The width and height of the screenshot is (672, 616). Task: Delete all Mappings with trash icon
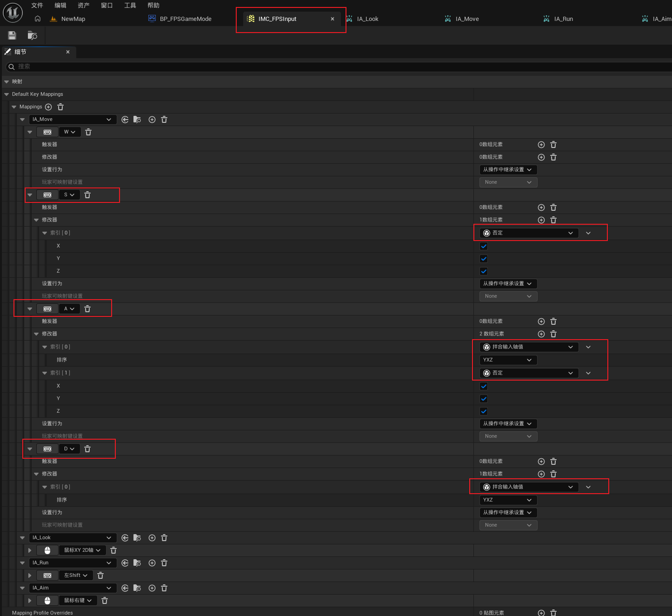(x=60, y=107)
